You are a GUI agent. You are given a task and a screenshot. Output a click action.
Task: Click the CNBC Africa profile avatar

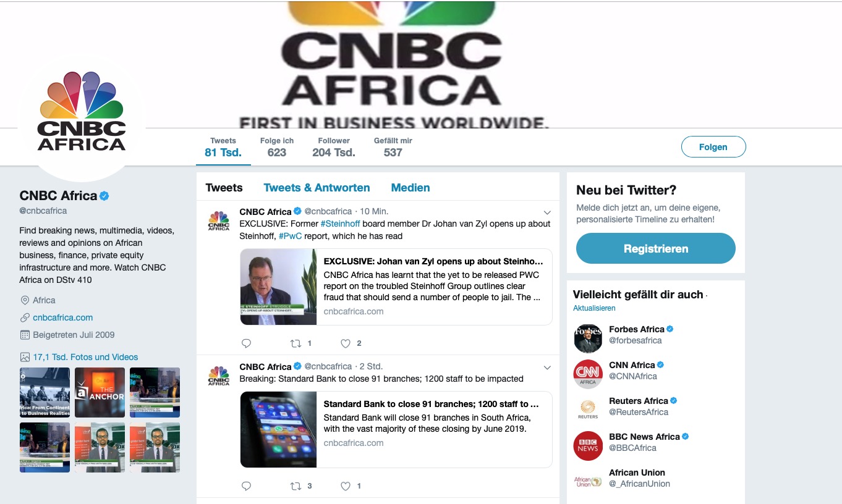point(82,119)
